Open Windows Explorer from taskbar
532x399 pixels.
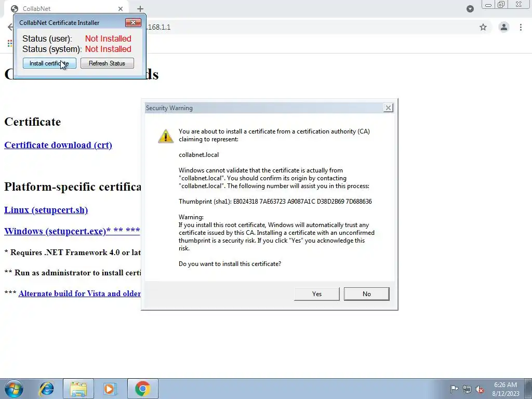(78, 389)
